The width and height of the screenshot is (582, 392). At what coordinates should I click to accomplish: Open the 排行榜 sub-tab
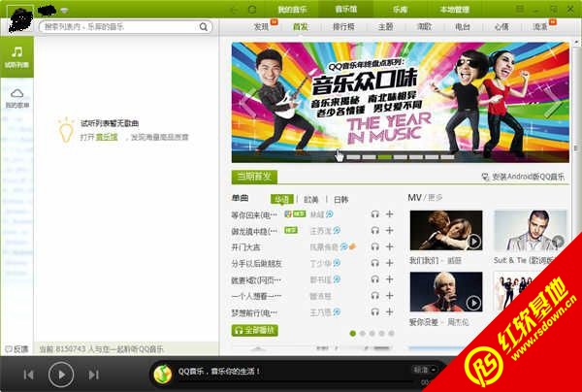(343, 27)
